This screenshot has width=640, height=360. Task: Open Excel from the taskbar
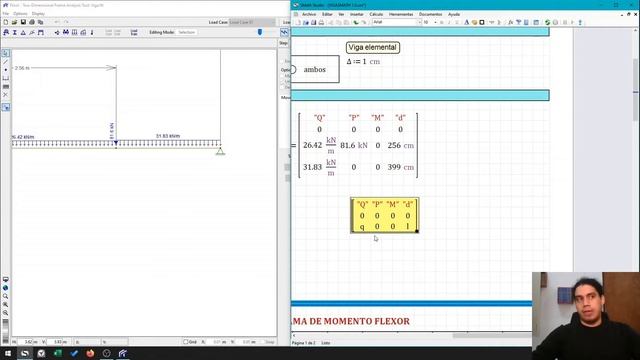pyautogui.click(x=58, y=353)
